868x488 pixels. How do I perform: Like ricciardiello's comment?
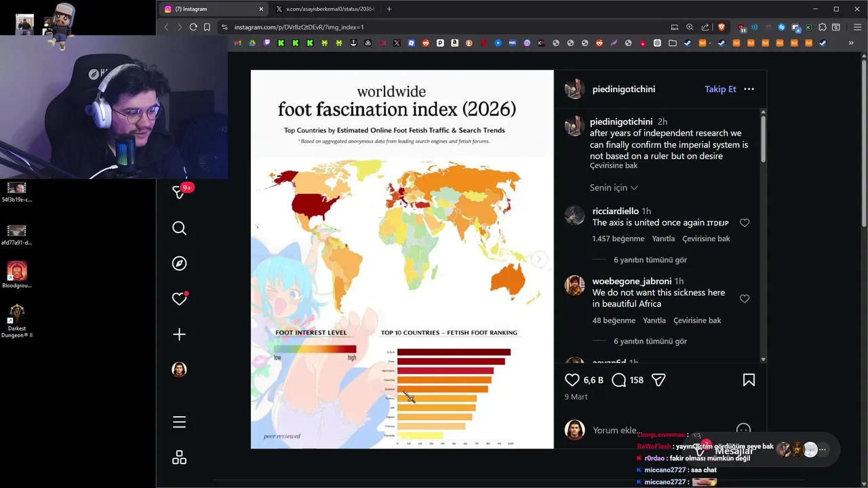point(745,223)
